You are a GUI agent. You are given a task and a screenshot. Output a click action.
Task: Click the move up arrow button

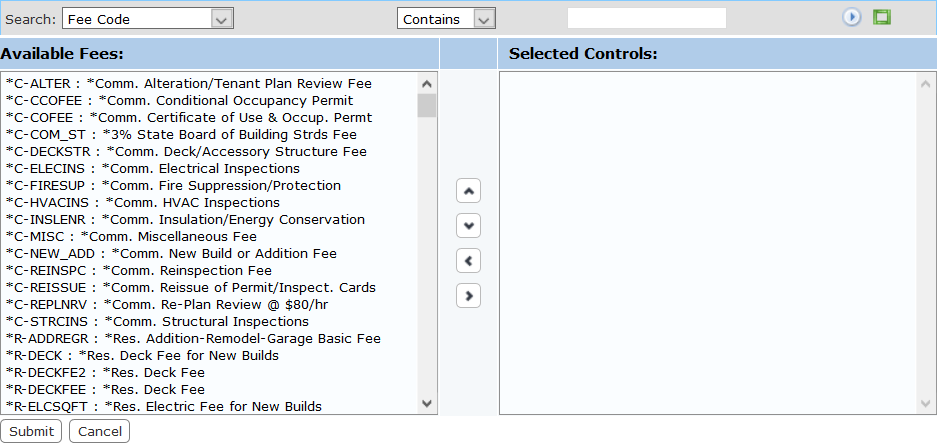tap(469, 190)
